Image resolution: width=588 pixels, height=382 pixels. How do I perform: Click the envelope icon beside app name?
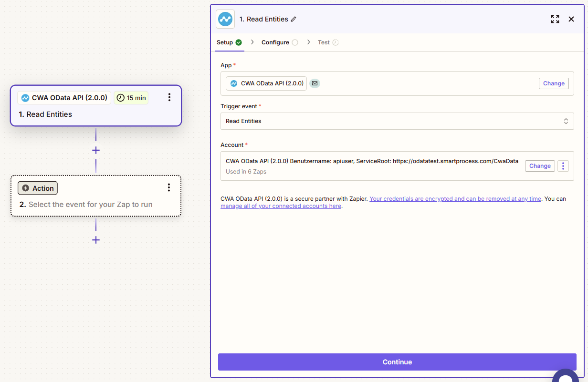[315, 83]
